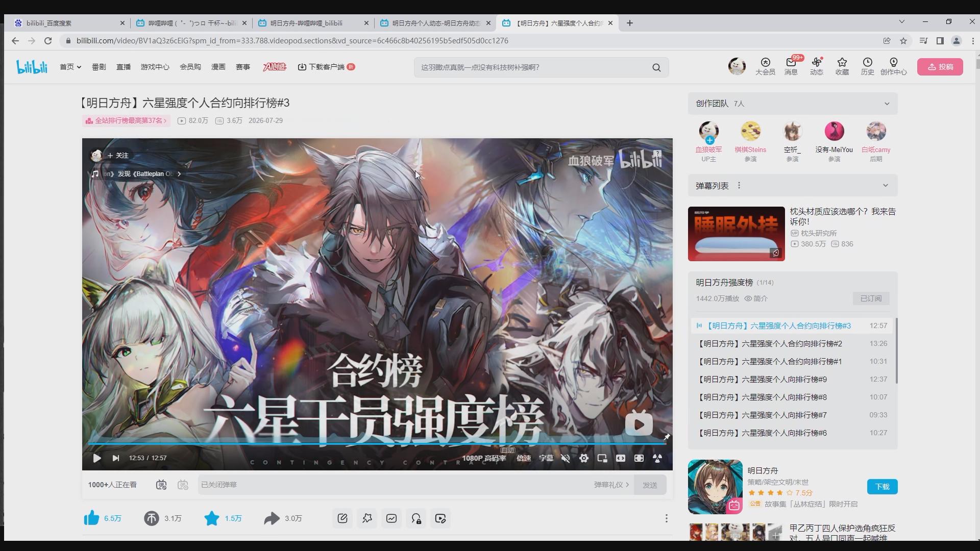
Task: Enter fullscreen mode in the player
Action: click(657, 458)
